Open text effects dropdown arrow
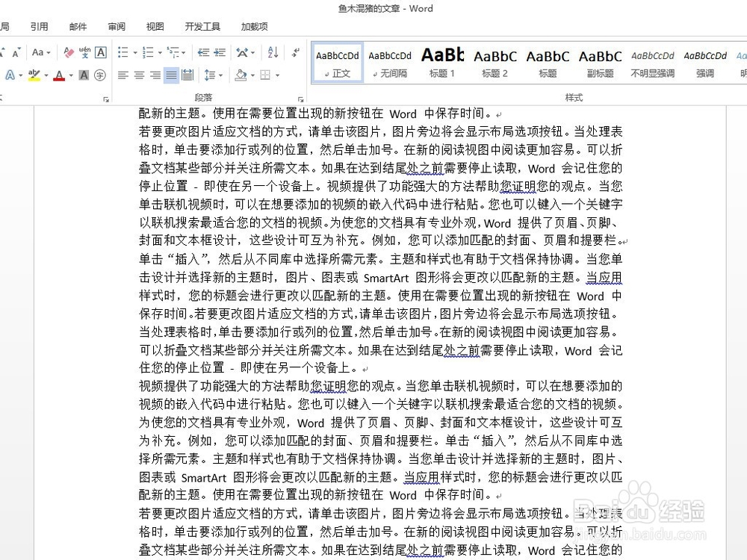 tap(20, 75)
